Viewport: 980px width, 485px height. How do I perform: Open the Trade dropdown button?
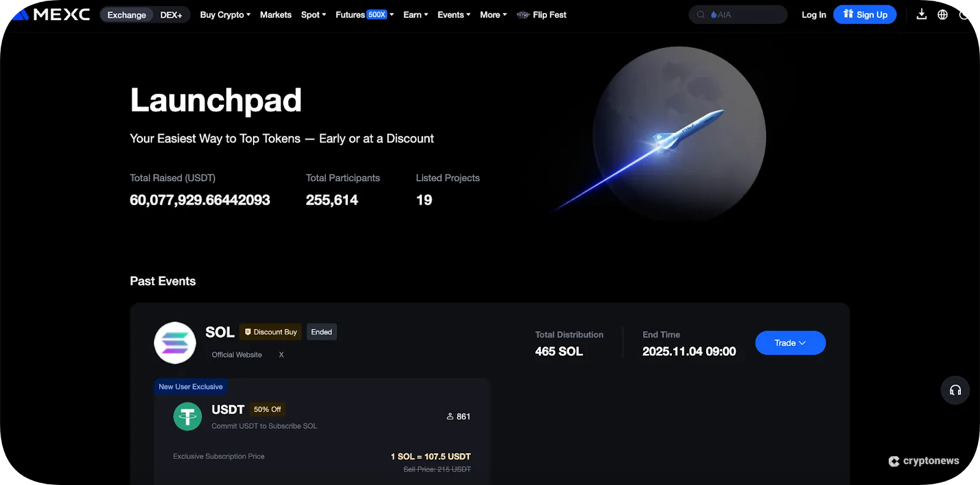[x=790, y=343]
